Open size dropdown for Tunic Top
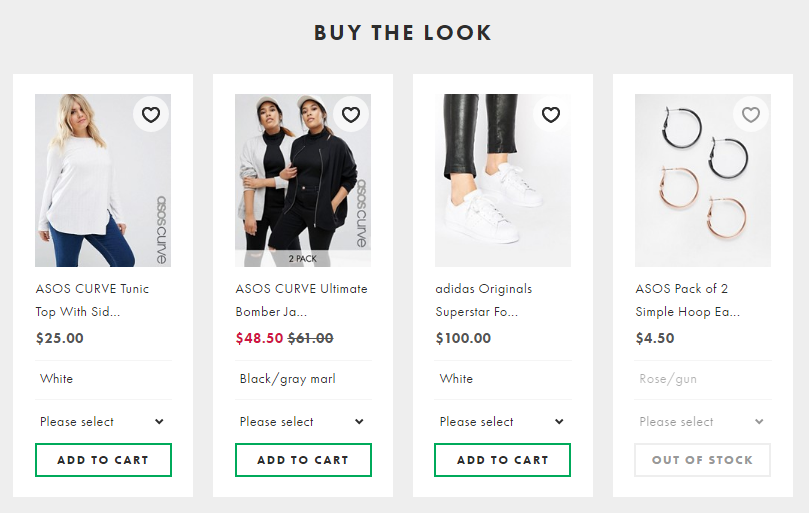The image size is (809, 513). point(103,422)
